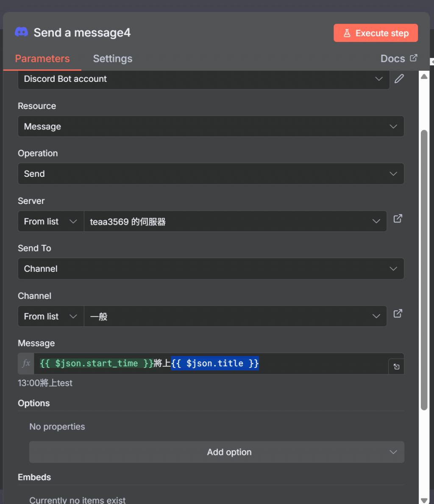434x504 pixels.
Task: Click the No properties text
Action: click(x=57, y=426)
